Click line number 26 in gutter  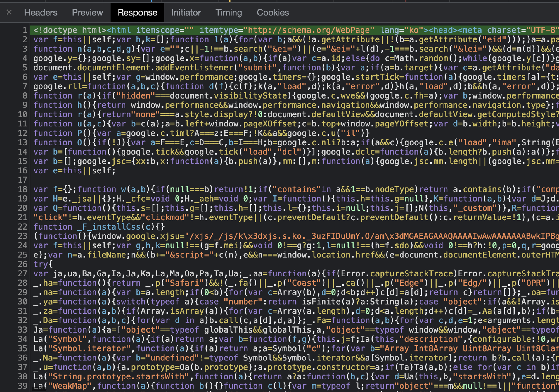point(23,264)
